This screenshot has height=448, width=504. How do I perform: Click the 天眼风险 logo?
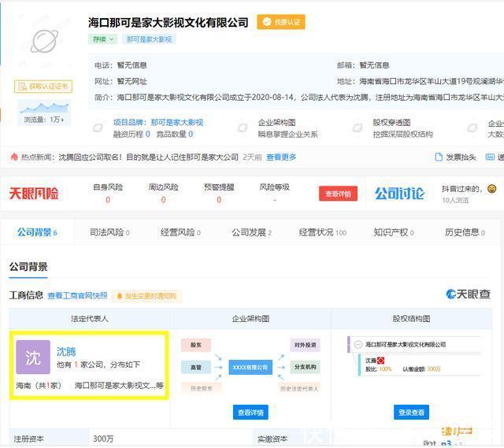pos(34,194)
